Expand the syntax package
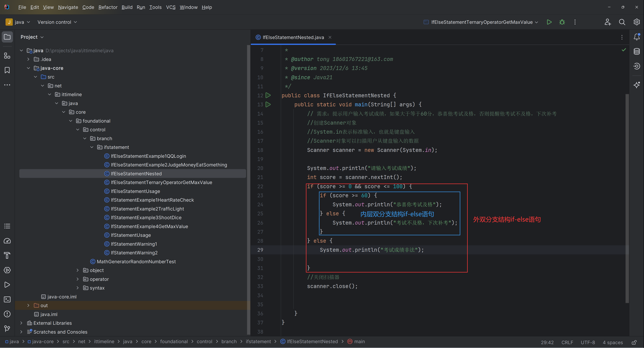 click(x=77, y=288)
